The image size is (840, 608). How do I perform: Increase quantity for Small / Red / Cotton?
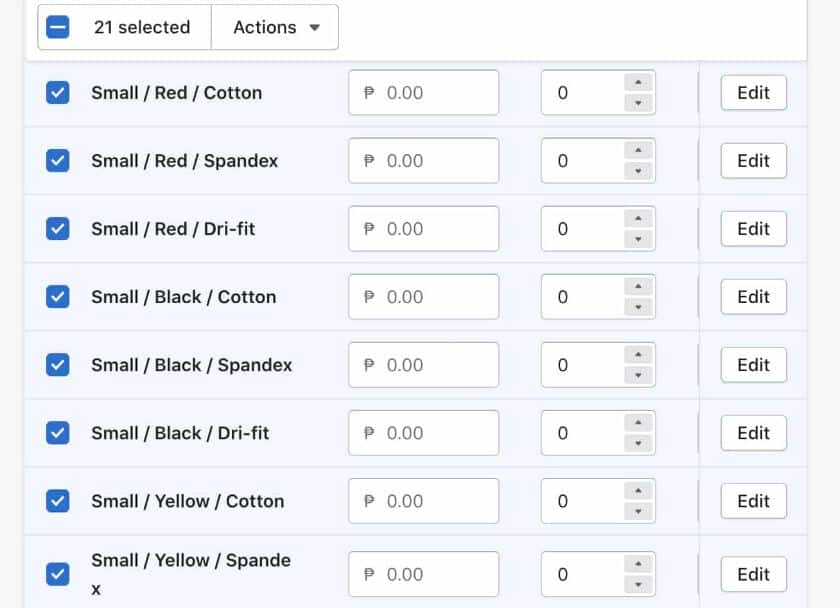(x=638, y=83)
